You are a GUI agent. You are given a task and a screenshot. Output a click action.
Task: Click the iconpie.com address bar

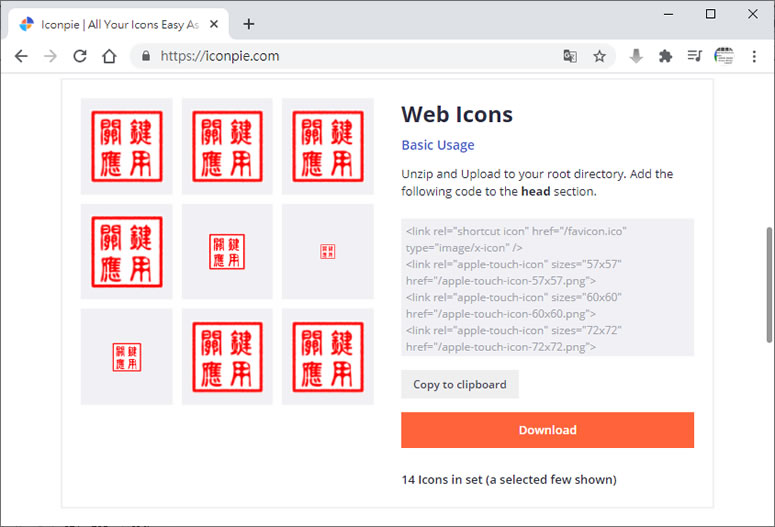tap(350, 57)
